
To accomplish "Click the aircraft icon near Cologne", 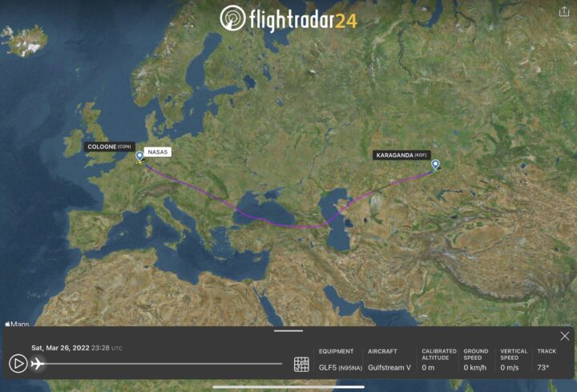I will click(x=139, y=162).
